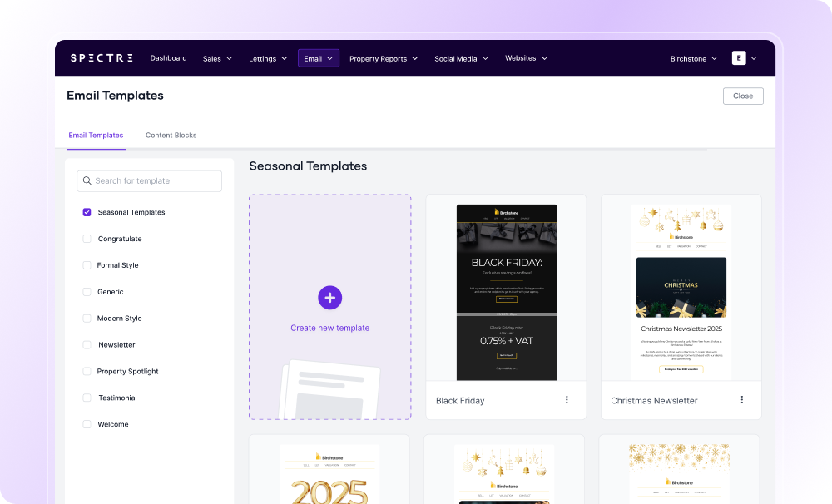The width and height of the screenshot is (832, 504).
Task: Check the Property Spotlight checkbox
Action: click(87, 372)
